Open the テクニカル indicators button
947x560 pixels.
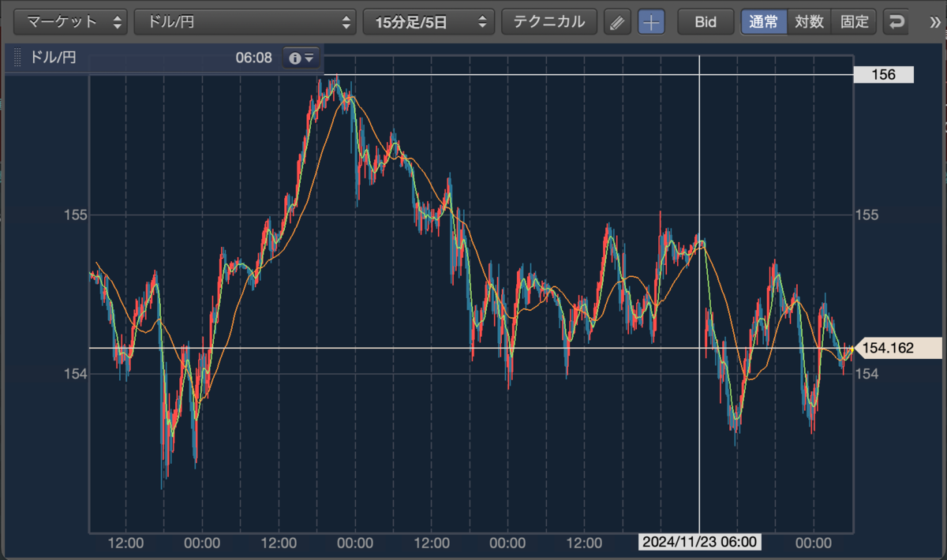click(549, 22)
